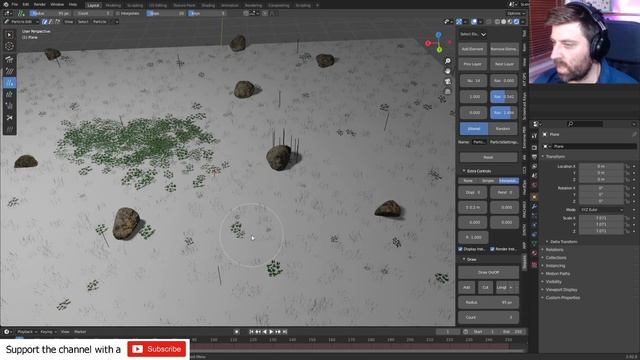Open the Tool properties tab icon
The width and height of the screenshot is (640, 360).
534,136
